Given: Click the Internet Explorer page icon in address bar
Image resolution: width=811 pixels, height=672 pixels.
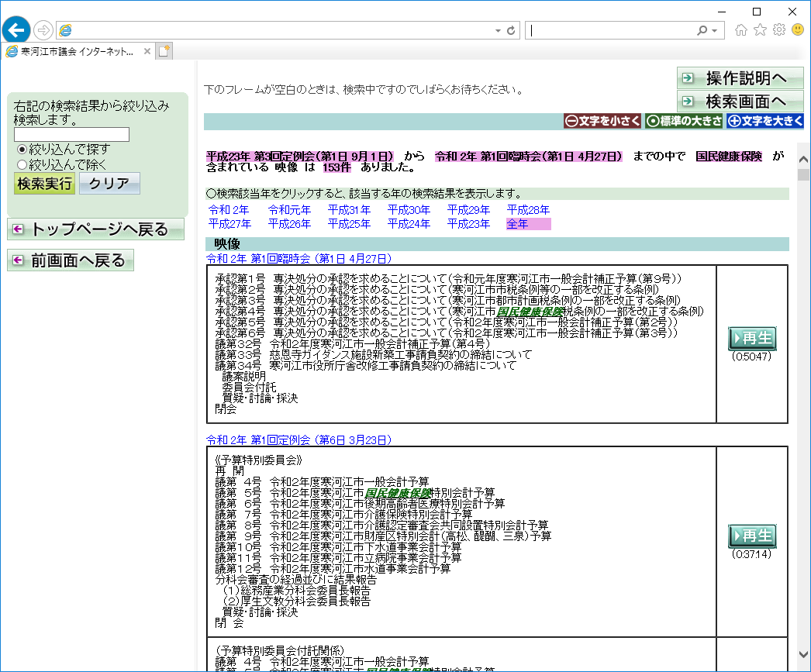Looking at the screenshot, I should [66, 30].
